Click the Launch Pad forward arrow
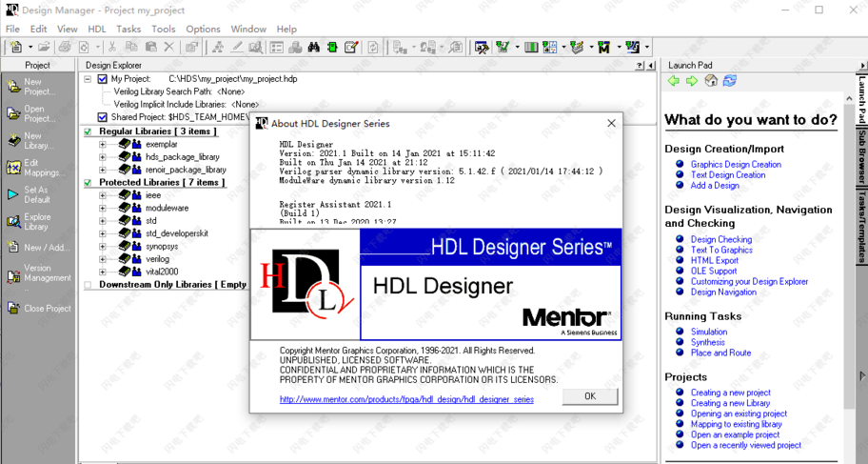The image size is (868, 464). [692, 81]
